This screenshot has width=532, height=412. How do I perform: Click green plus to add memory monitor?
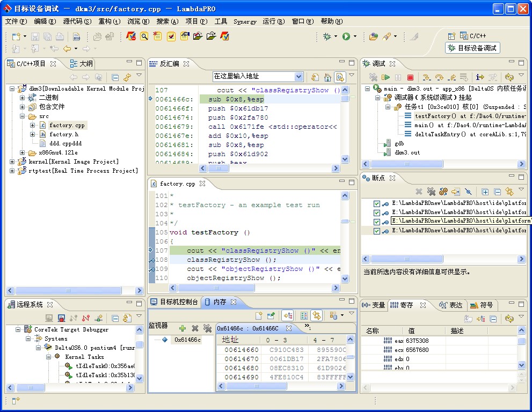pos(183,328)
